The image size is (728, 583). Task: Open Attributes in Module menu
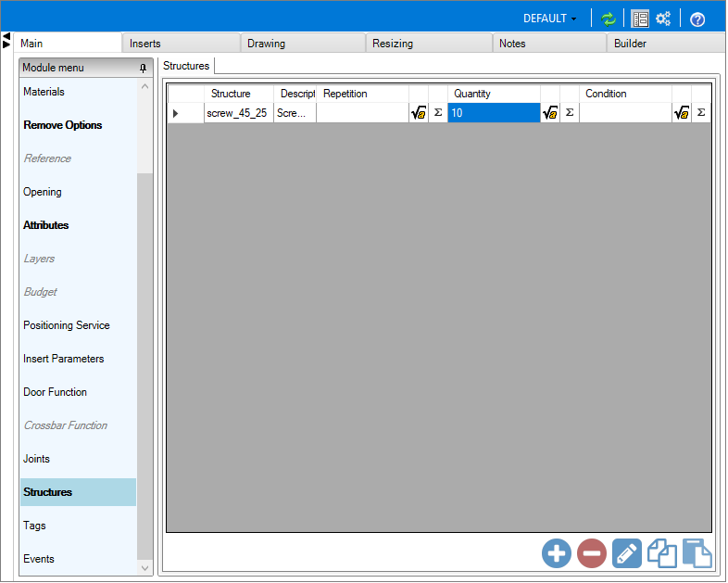(78, 226)
